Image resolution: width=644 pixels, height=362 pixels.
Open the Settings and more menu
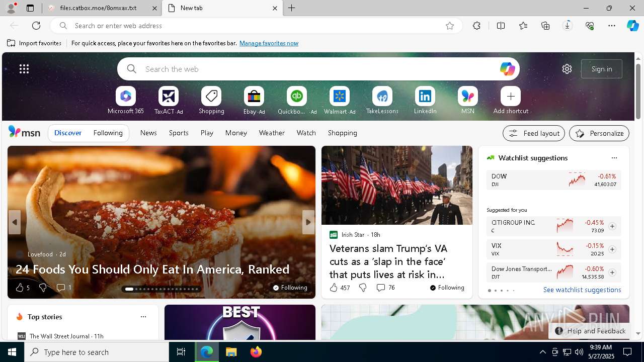[612, 26]
